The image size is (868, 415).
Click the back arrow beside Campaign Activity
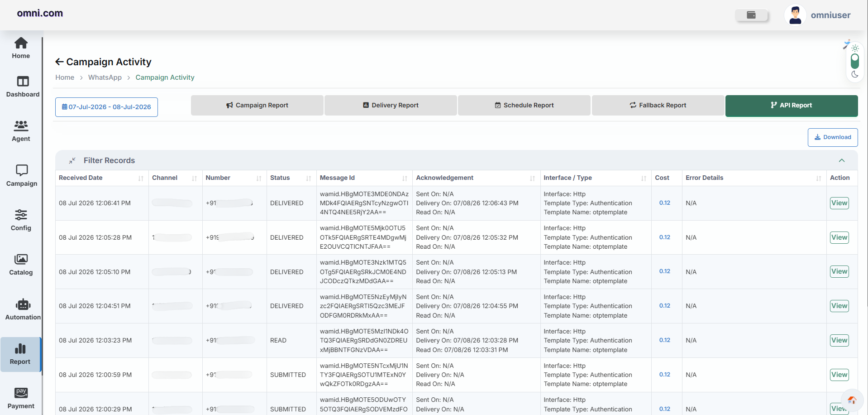point(59,62)
